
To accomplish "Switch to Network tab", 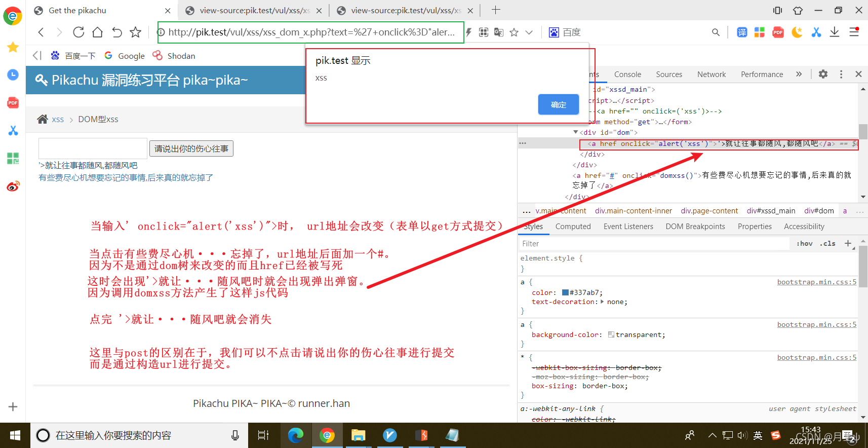I will pos(712,74).
